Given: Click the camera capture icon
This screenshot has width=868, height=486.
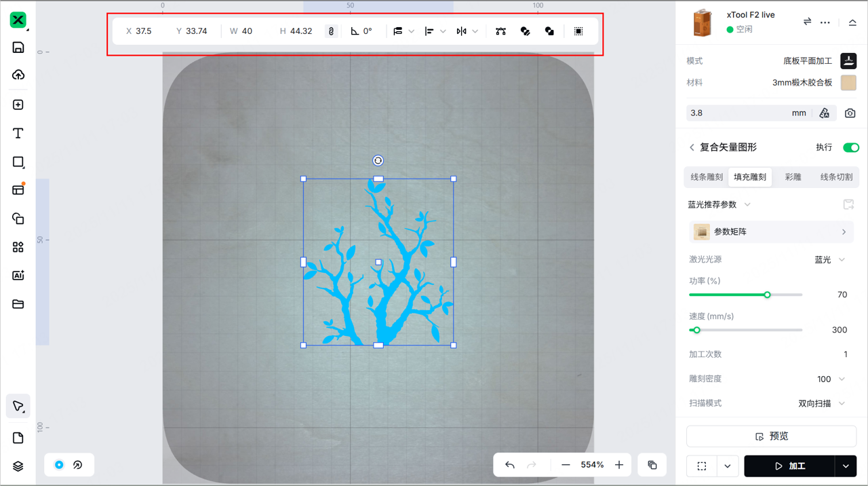Looking at the screenshot, I should point(850,113).
